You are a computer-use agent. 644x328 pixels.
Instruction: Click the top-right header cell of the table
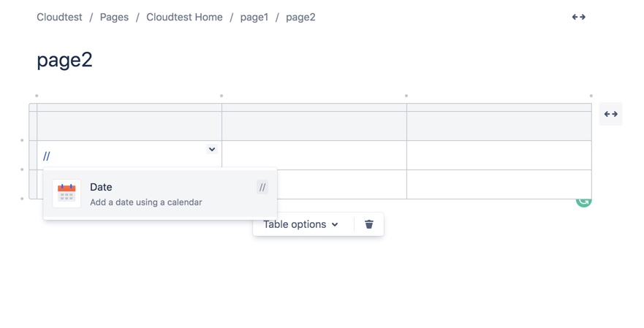(x=499, y=126)
